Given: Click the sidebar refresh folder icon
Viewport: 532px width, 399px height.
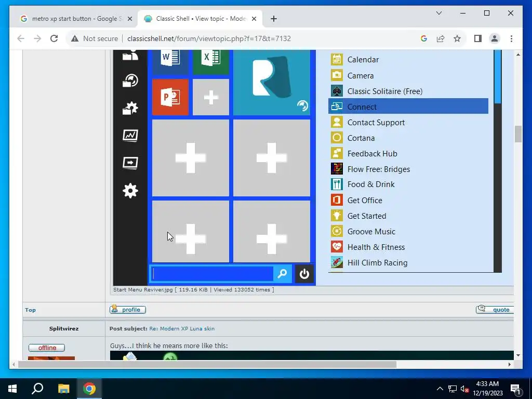Looking at the screenshot, I should coord(130,81).
